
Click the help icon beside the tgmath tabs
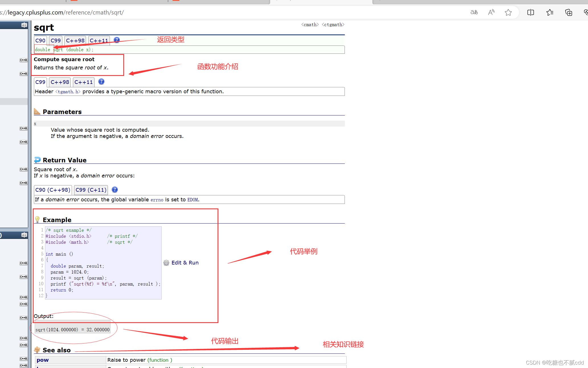point(101,82)
